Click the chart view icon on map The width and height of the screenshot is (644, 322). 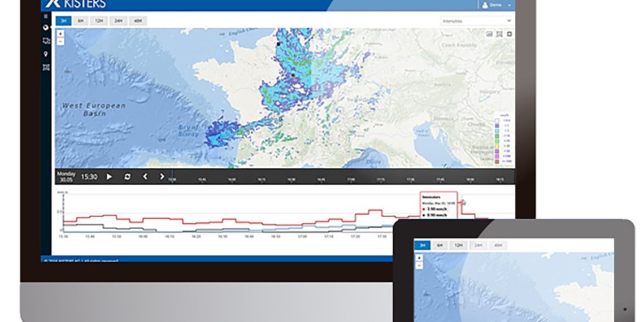(x=489, y=34)
